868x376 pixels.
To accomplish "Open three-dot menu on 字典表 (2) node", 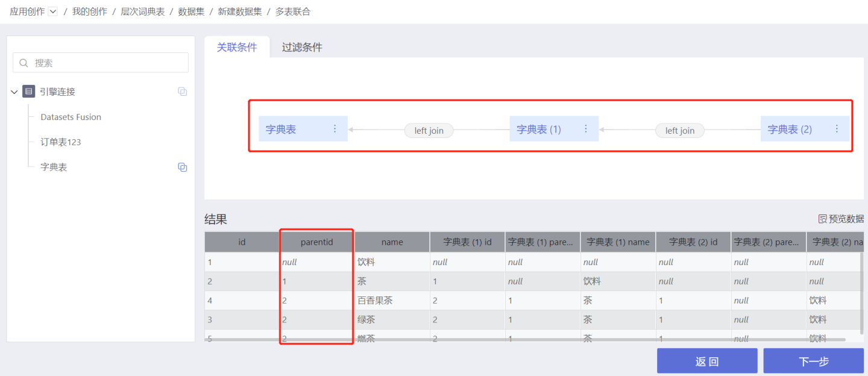I will click(837, 129).
